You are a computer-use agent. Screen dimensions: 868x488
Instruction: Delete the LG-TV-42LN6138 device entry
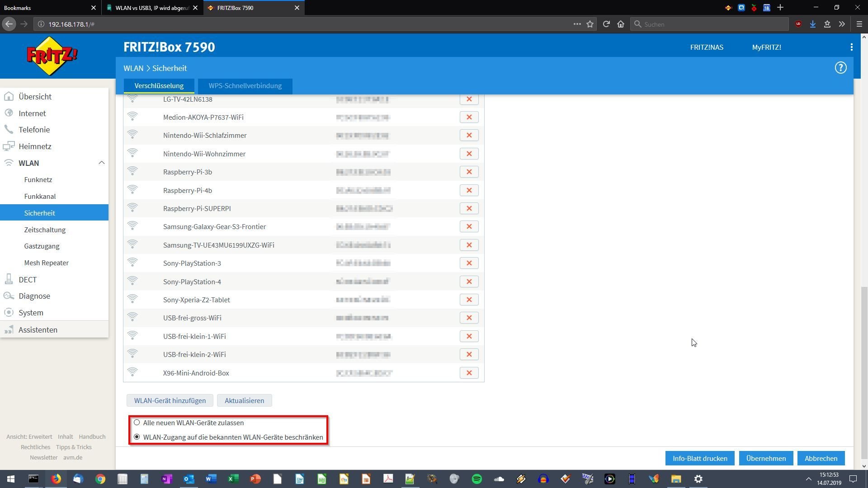[x=469, y=99]
